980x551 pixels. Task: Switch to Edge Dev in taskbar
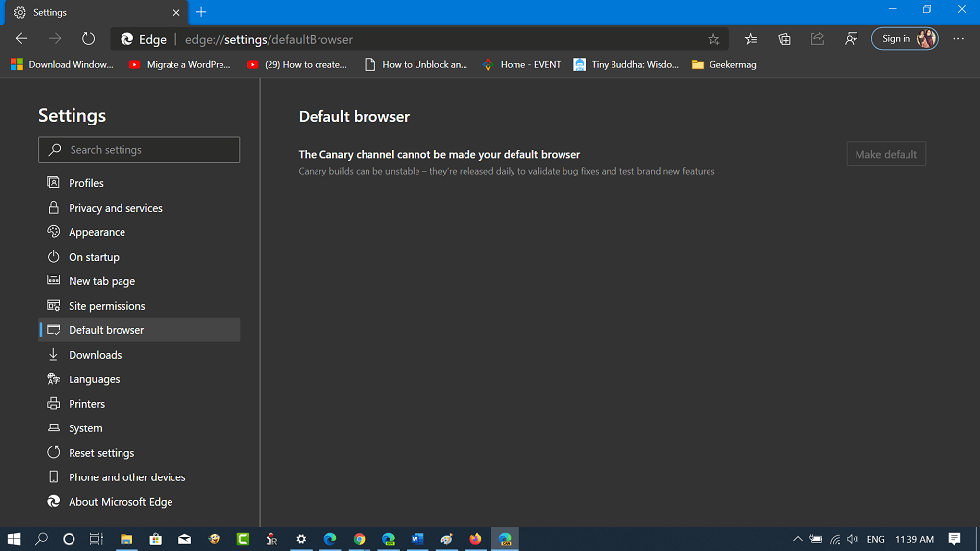point(389,539)
